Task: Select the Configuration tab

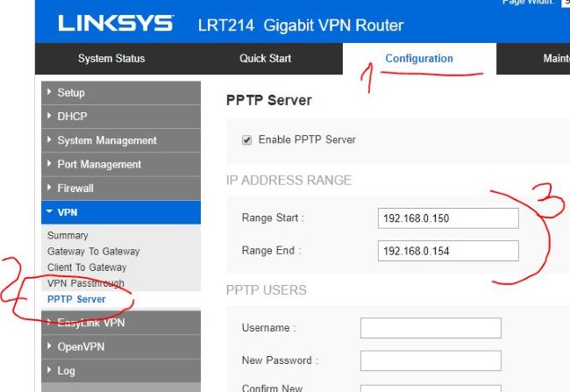Action: click(419, 59)
